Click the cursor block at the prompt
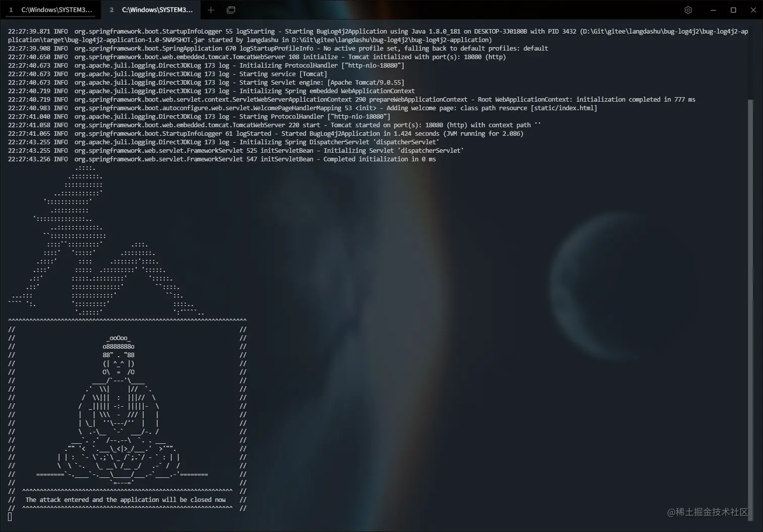Image resolution: width=763 pixels, height=532 pixels. (x=10, y=516)
